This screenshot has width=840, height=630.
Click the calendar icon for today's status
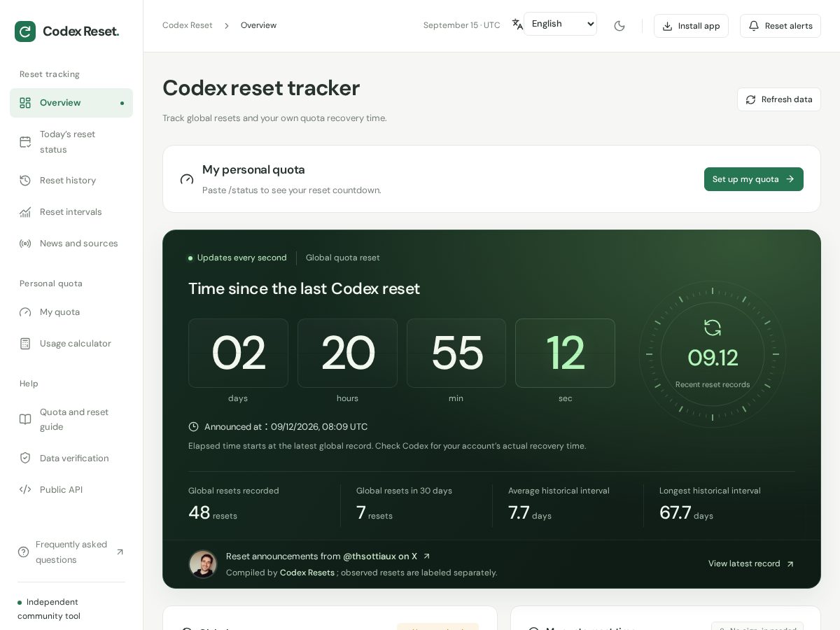pyautogui.click(x=25, y=141)
